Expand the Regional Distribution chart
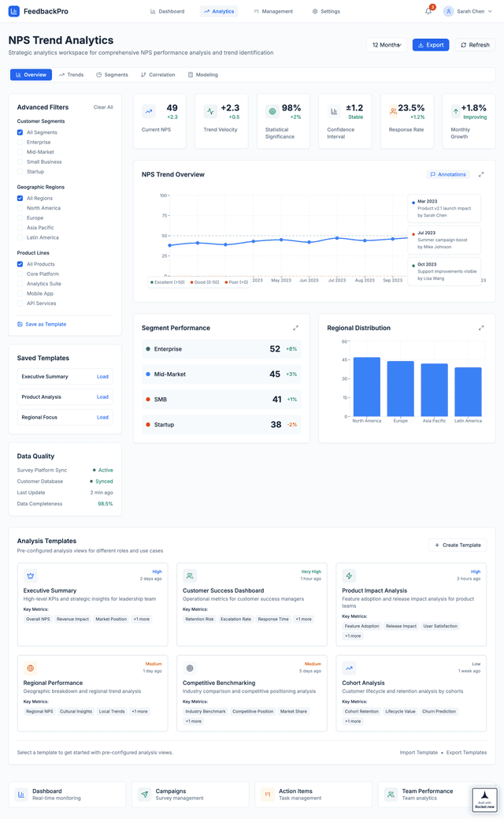The width and height of the screenshot is (504, 819). click(481, 328)
